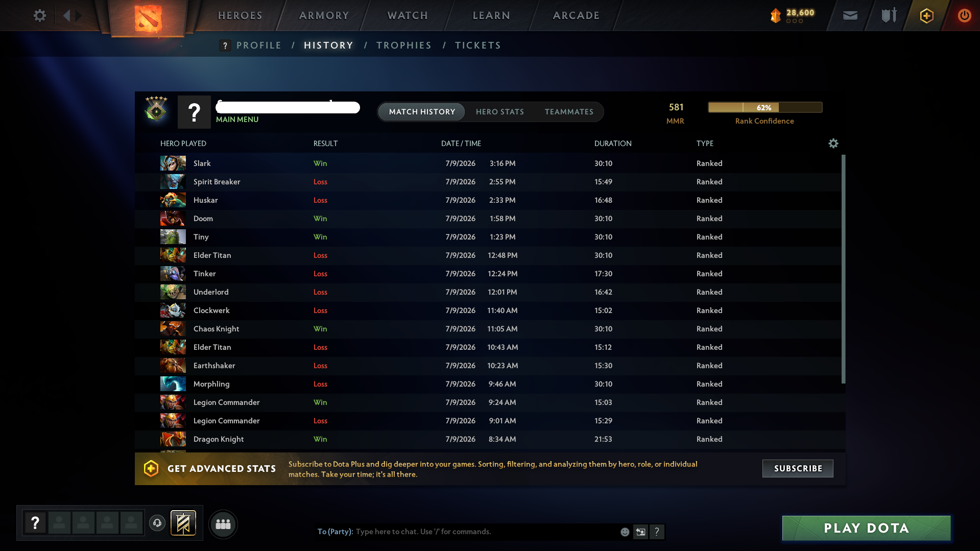Click the Morphling hero portrait
Screen dimensions: 980x551
(173, 384)
